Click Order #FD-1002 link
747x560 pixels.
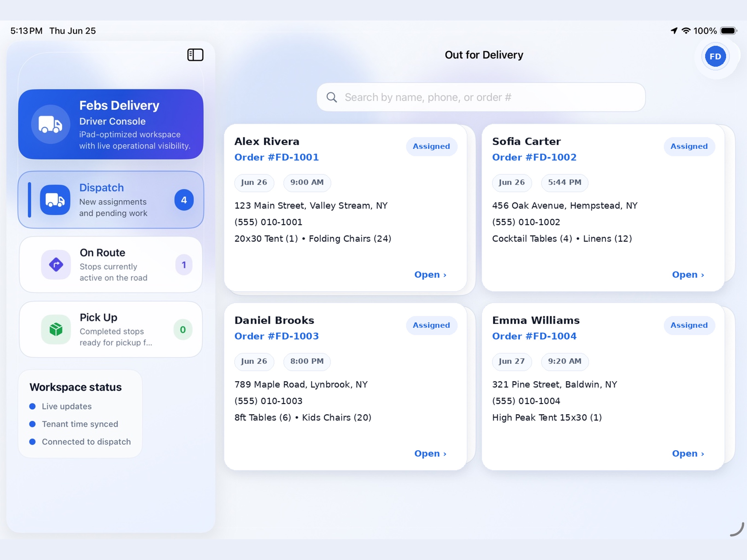pos(534,157)
